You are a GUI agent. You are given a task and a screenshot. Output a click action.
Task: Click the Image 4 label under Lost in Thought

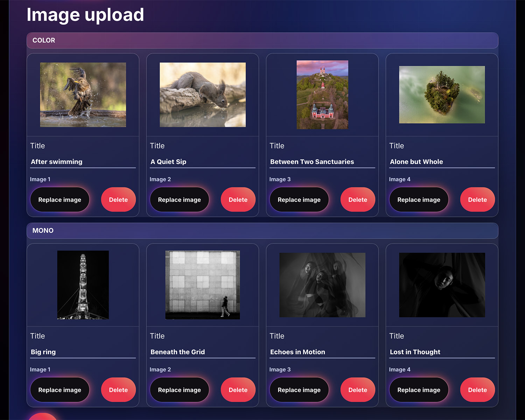[x=400, y=370]
